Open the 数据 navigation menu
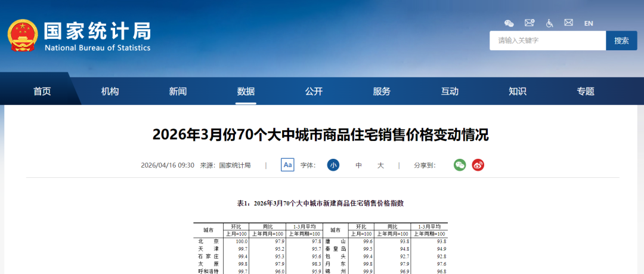Viewport: 644px width, 274px height. pyautogui.click(x=246, y=91)
